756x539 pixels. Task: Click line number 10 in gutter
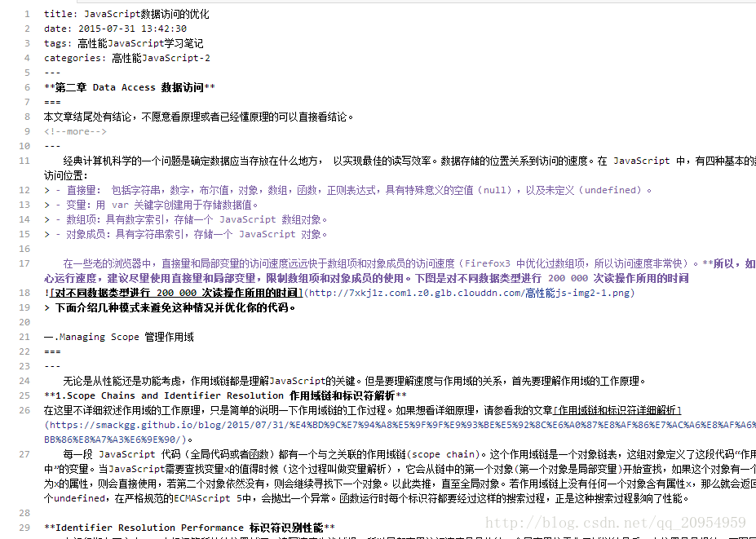coord(24,146)
